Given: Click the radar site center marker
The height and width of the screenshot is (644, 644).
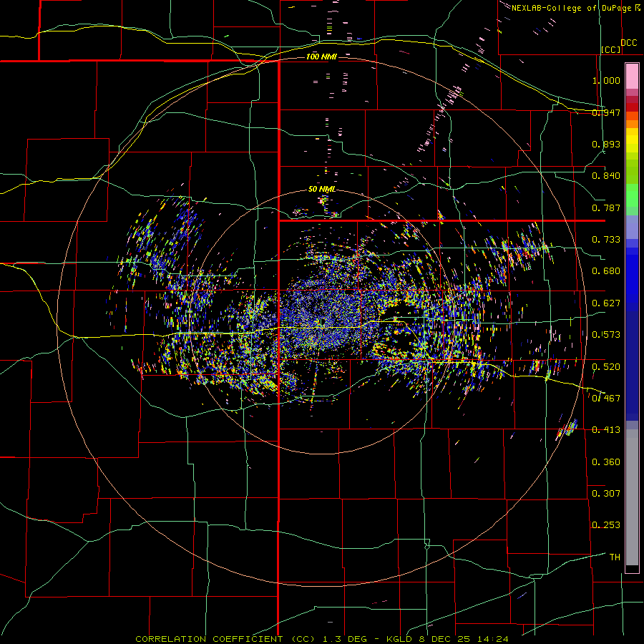Looking at the screenshot, I should point(321,321).
